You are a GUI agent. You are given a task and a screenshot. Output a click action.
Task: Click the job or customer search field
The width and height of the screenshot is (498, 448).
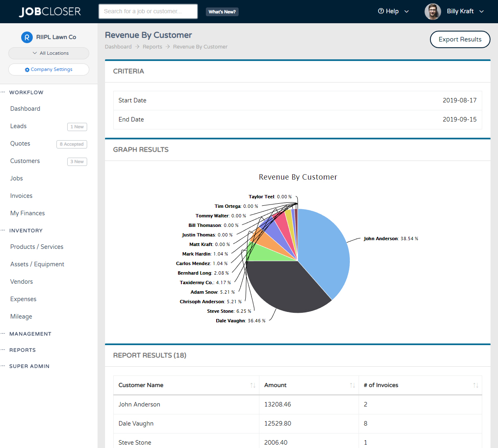coord(148,11)
